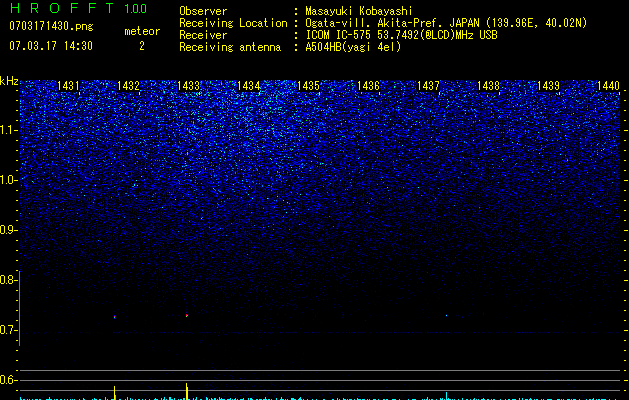
Task: Click the 1437 time marker
Action: 428,86
